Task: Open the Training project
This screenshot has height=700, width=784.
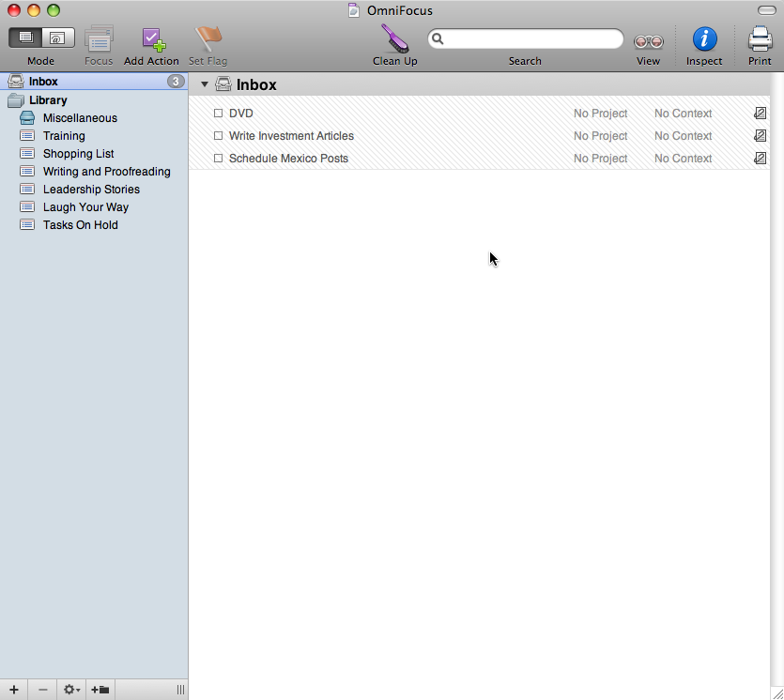Action: point(94,136)
